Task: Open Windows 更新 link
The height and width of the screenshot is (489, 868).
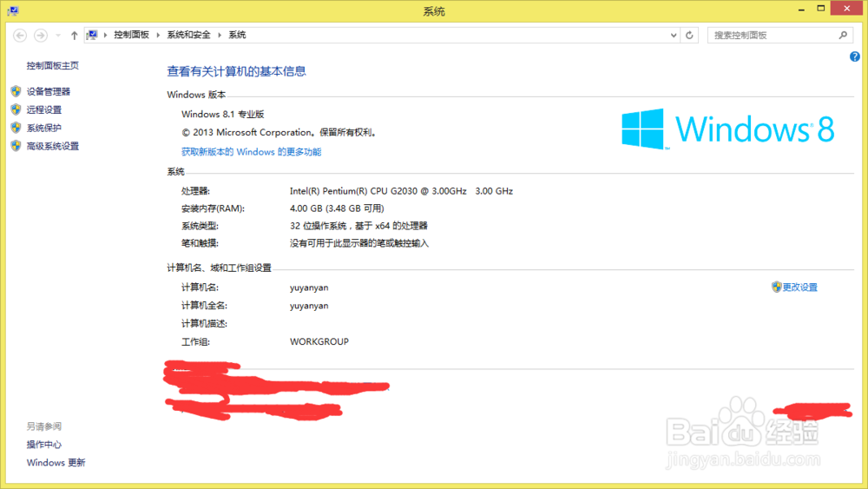Action: 56,462
